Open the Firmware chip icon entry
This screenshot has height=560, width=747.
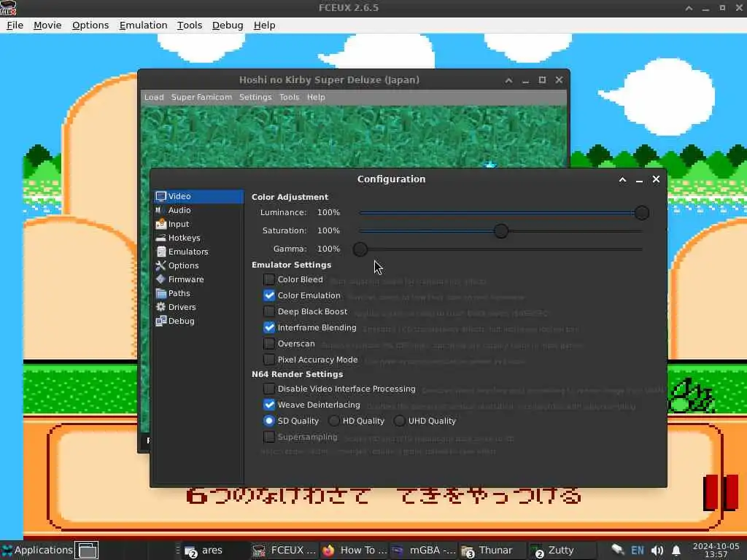click(161, 279)
